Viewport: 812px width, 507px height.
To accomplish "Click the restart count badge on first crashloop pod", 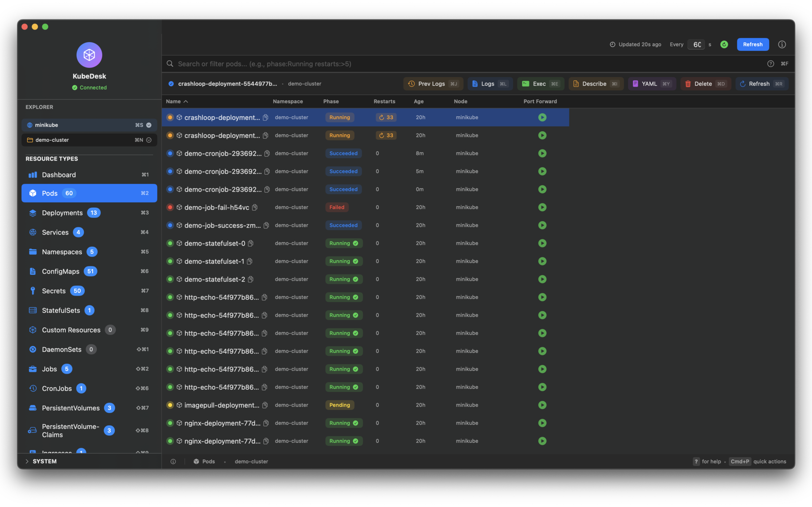I will tap(386, 117).
